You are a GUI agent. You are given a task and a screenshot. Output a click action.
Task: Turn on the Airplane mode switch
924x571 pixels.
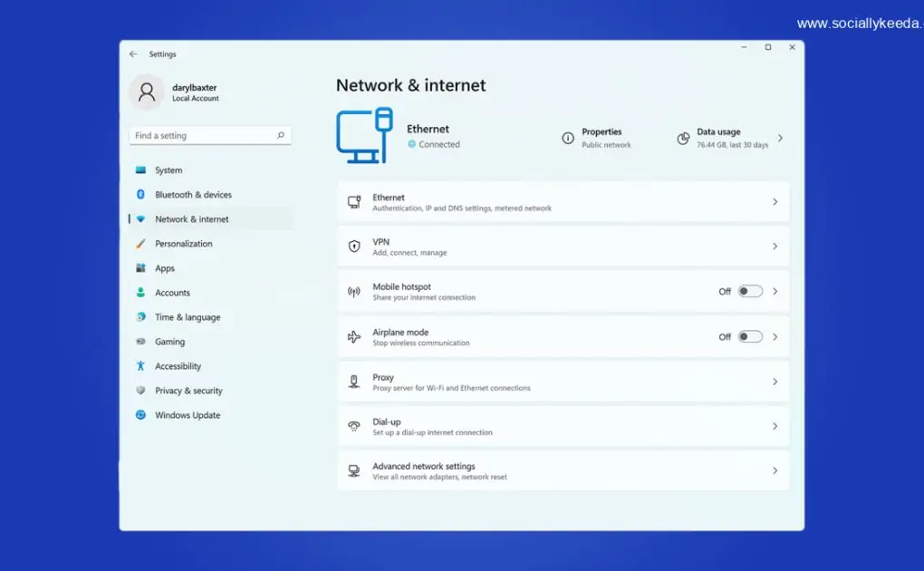tap(750, 335)
